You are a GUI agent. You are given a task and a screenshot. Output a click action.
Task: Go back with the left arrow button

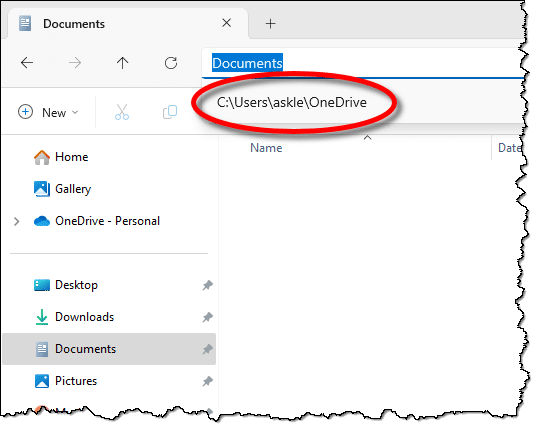(27, 63)
